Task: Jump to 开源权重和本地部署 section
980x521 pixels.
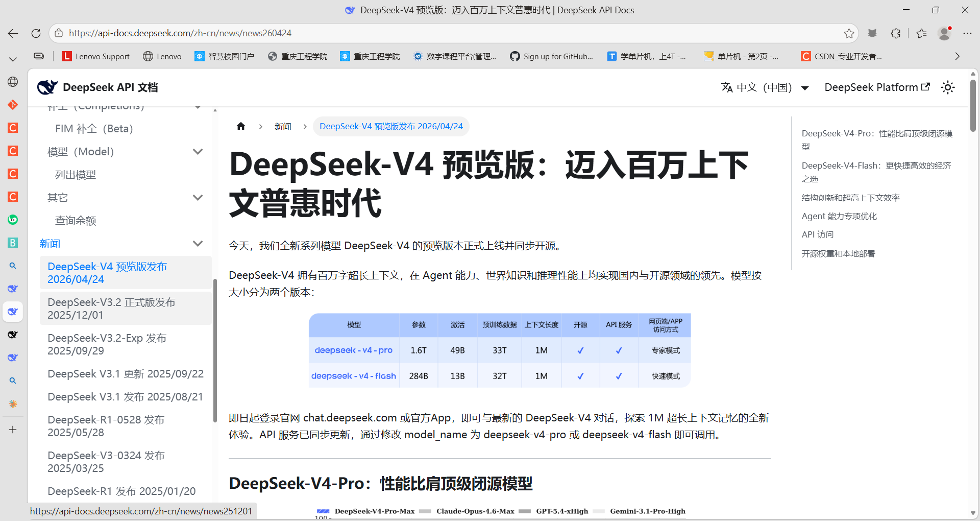Action: point(838,253)
